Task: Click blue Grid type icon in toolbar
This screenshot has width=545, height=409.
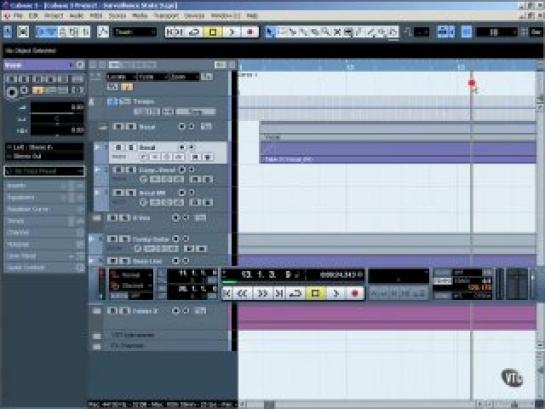Action: click(466, 32)
